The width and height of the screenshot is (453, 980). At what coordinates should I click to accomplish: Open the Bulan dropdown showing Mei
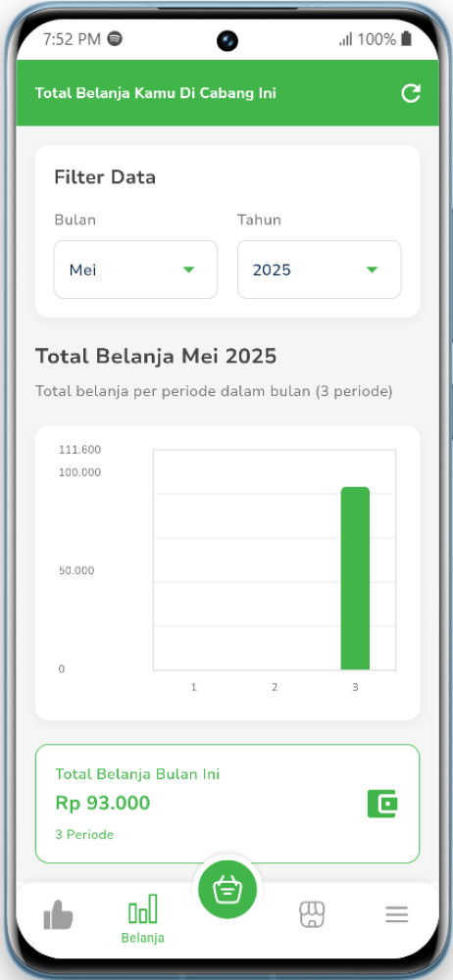[x=135, y=269]
